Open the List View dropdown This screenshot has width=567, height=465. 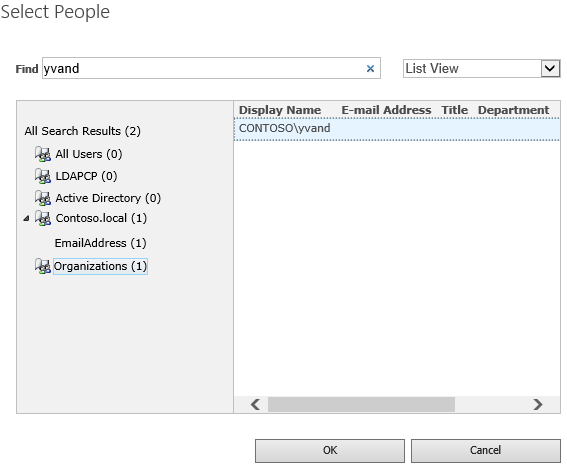tap(550, 68)
